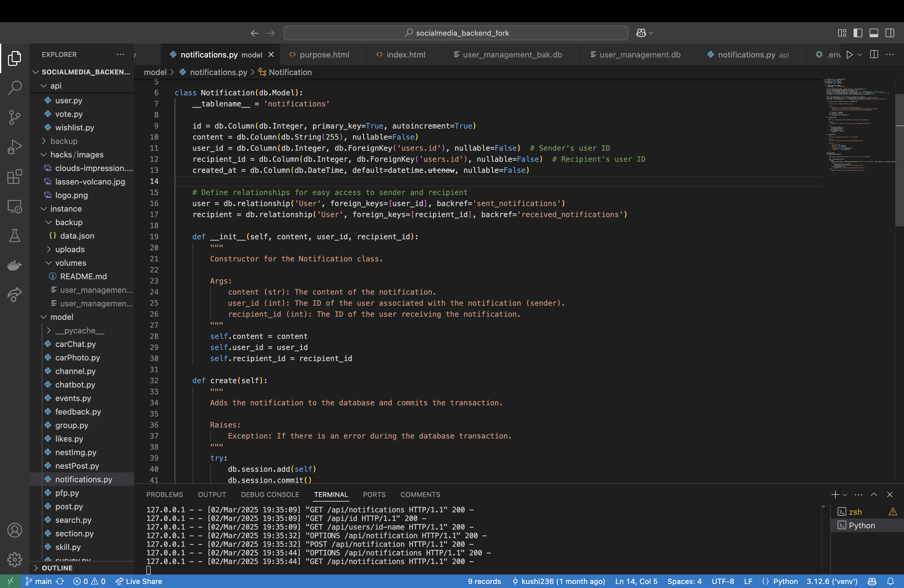Open the DEBUG CONSOLE panel tab
904x588 pixels.
(x=270, y=495)
